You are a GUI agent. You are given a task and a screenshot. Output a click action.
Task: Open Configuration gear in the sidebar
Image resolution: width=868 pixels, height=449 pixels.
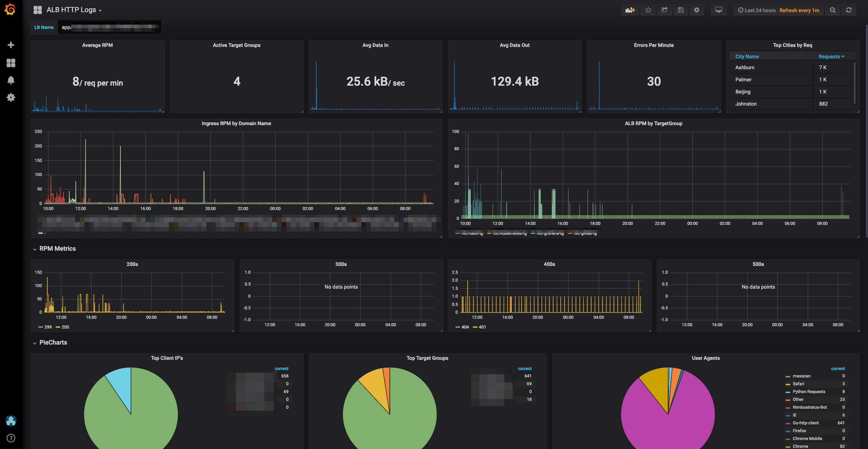pyautogui.click(x=11, y=97)
